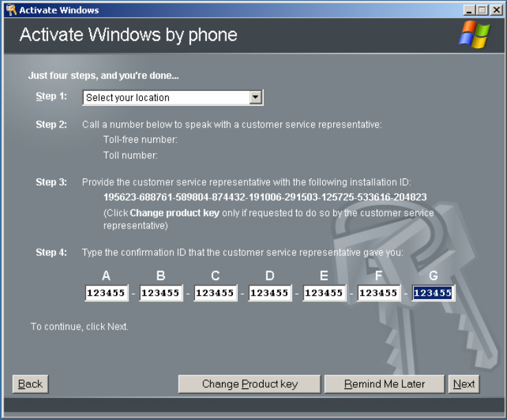Click the Next button
Image resolution: width=507 pixels, height=420 pixels.
[464, 384]
